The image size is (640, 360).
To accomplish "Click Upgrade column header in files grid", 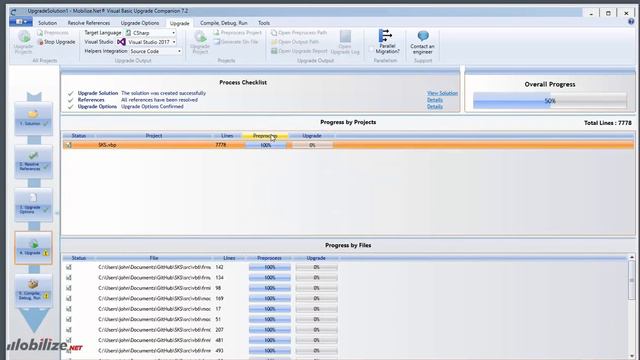I will pyautogui.click(x=316, y=258).
